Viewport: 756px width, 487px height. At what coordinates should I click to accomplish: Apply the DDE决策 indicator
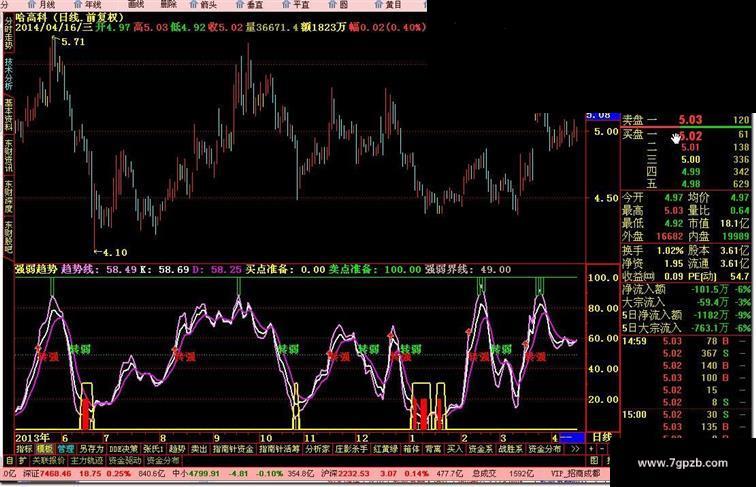pos(123,449)
